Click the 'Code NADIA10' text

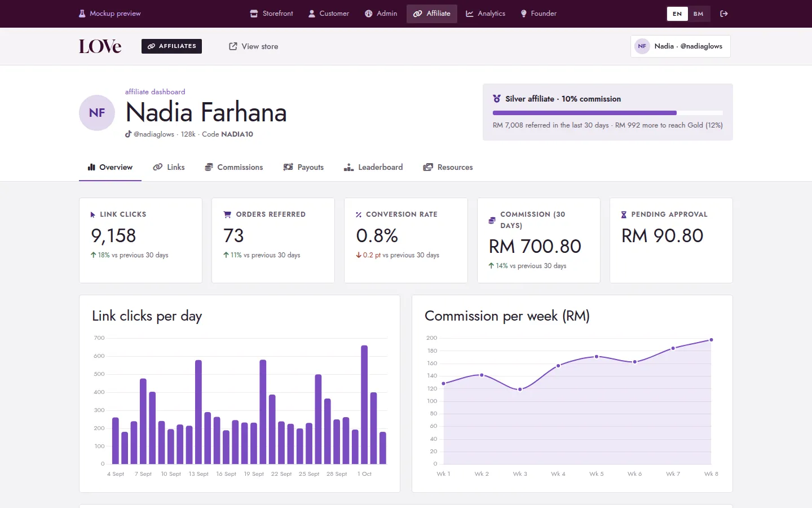tap(228, 134)
